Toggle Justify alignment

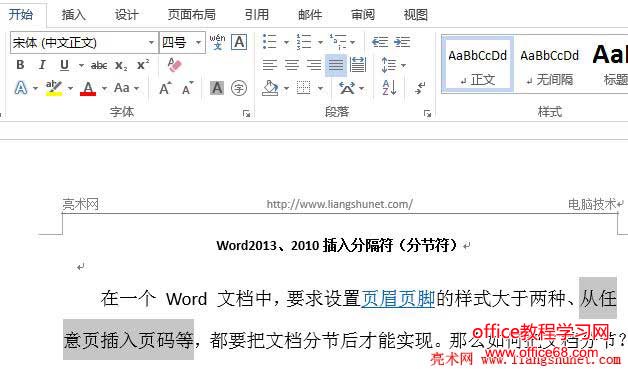[x=336, y=65]
